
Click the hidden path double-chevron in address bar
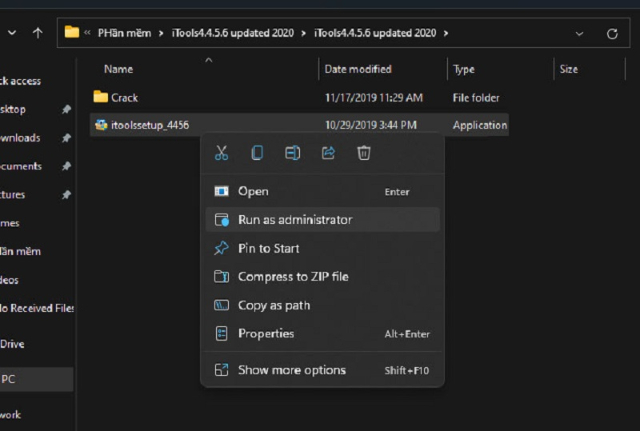[x=87, y=33]
